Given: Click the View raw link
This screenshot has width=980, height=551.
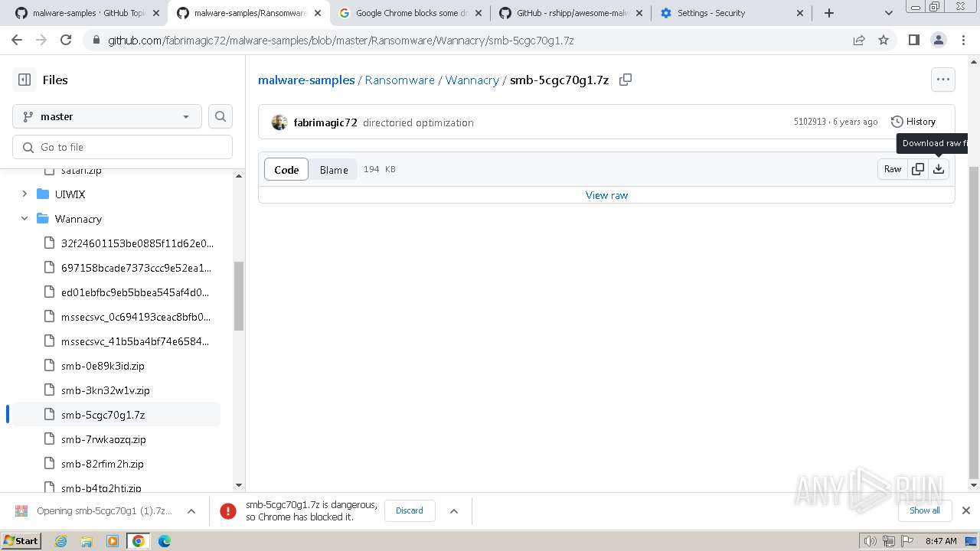Looking at the screenshot, I should point(606,195).
